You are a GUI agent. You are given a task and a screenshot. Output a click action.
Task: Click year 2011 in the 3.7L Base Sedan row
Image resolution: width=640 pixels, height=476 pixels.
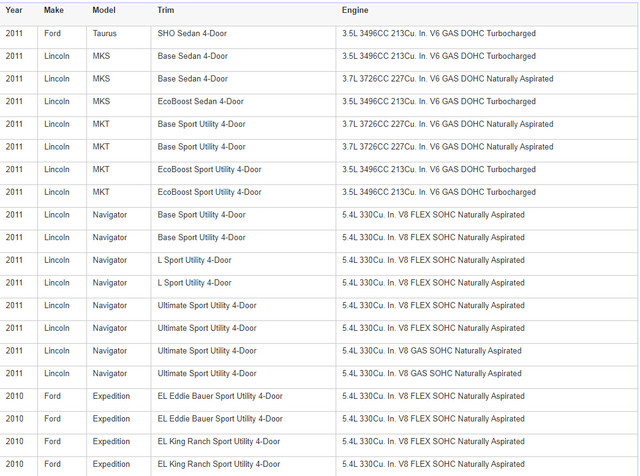coord(14,79)
